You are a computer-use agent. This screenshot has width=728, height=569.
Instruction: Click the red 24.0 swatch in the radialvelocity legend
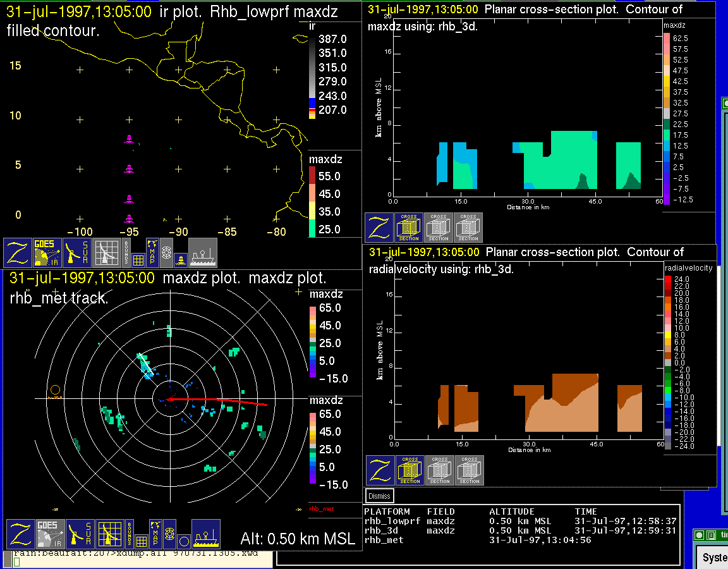[x=669, y=279]
